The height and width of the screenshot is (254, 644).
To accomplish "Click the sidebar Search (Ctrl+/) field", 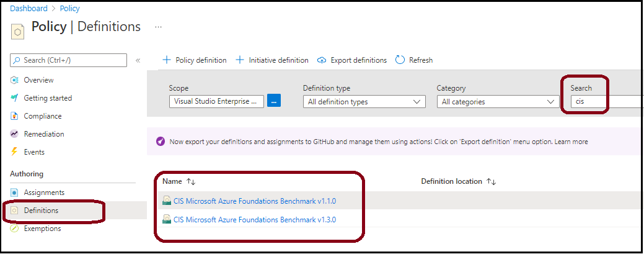I will pyautogui.click(x=68, y=60).
